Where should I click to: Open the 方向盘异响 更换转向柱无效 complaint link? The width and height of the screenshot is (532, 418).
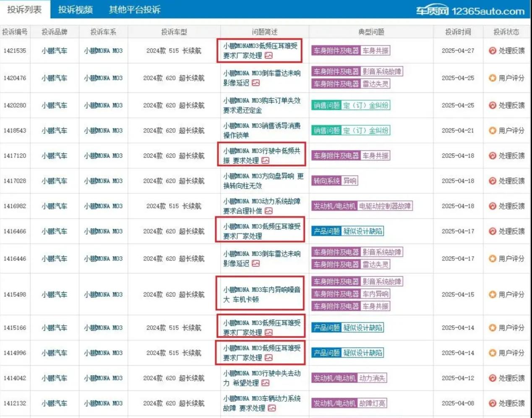(263, 181)
